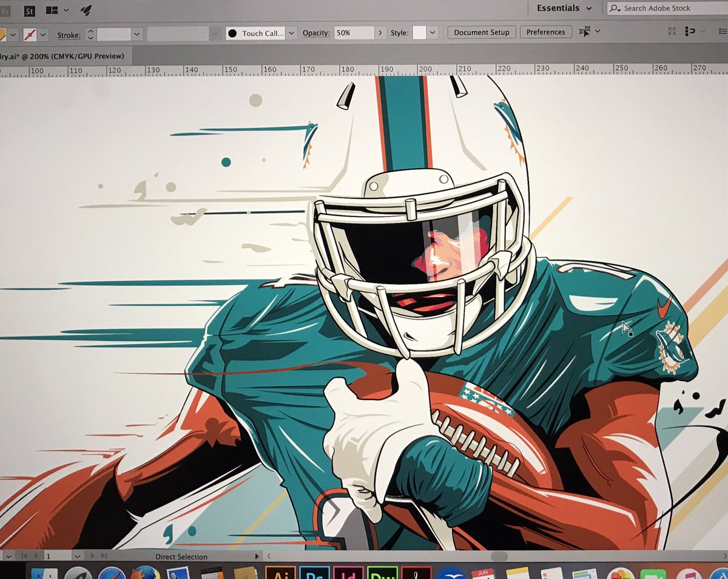Click the Document Setup button

point(482,32)
